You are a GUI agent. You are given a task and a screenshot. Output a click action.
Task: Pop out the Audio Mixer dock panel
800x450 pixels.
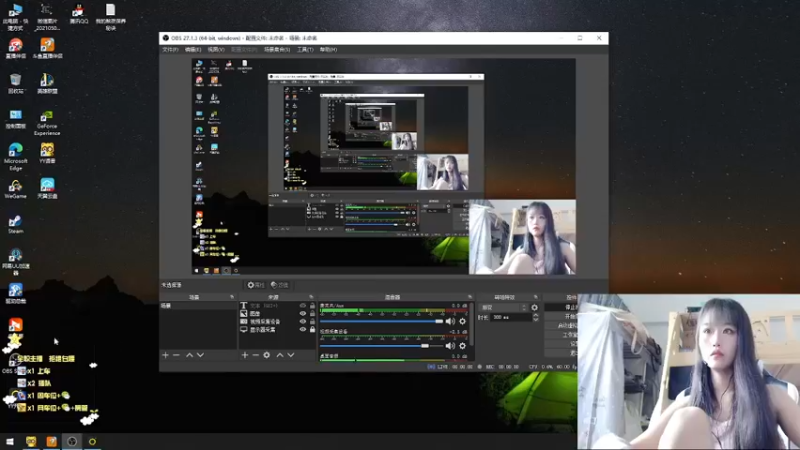tap(470, 297)
